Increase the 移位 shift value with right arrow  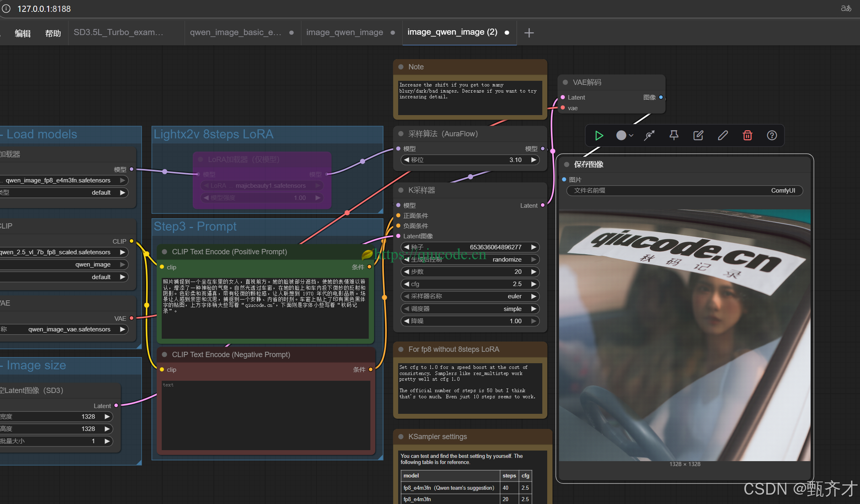[x=533, y=160]
